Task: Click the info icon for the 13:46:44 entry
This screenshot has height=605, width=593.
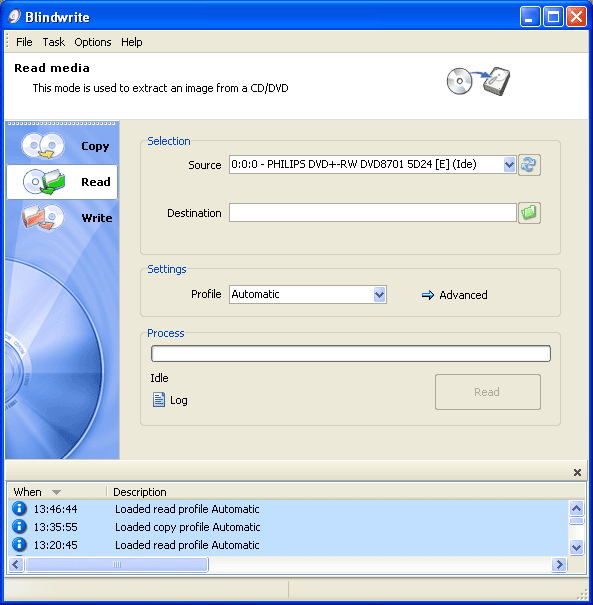Action: [19, 509]
